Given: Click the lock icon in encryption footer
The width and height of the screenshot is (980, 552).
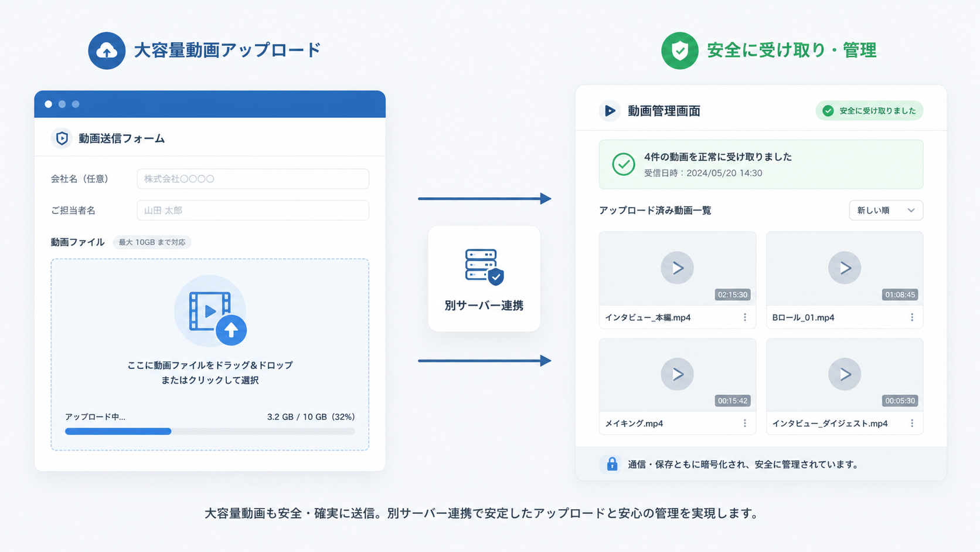Looking at the screenshot, I should [612, 464].
